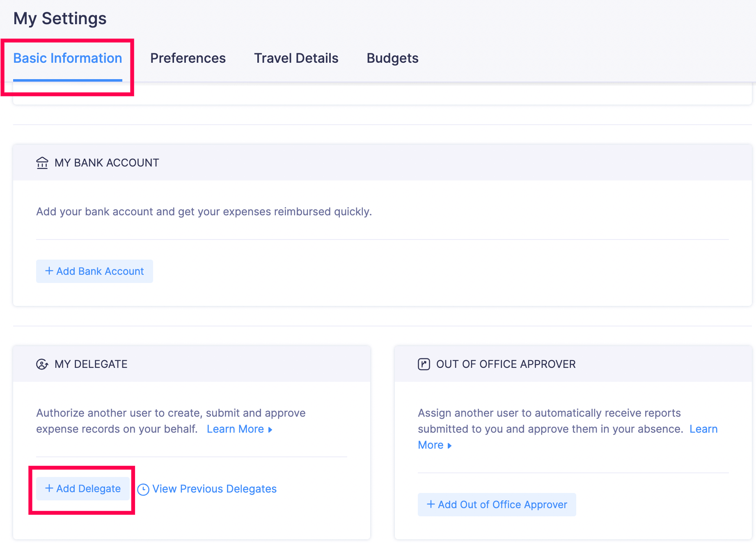The image size is (756, 543).
Task: Click View Previous Delegates
Action: [214, 488]
